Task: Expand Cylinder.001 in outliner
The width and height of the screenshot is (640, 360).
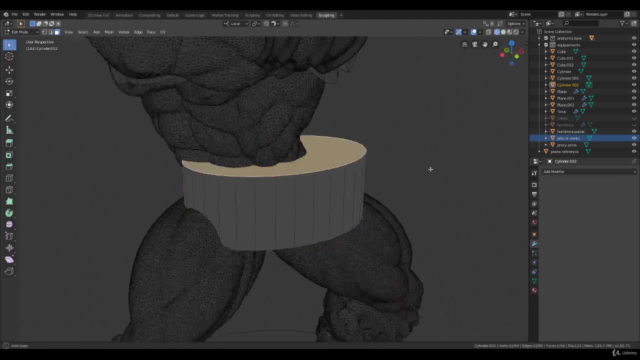Action: pyautogui.click(x=546, y=78)
